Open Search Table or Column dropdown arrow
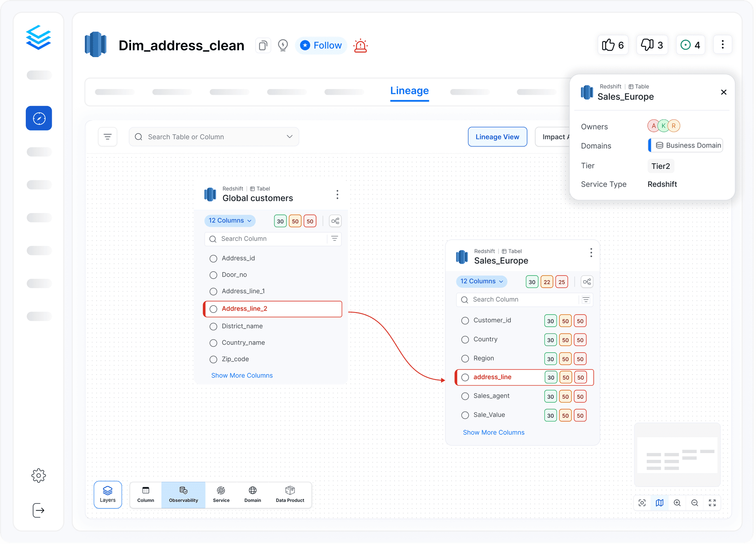Image resolution: width=756 pixels, height=544 pixels. point(289,137)
